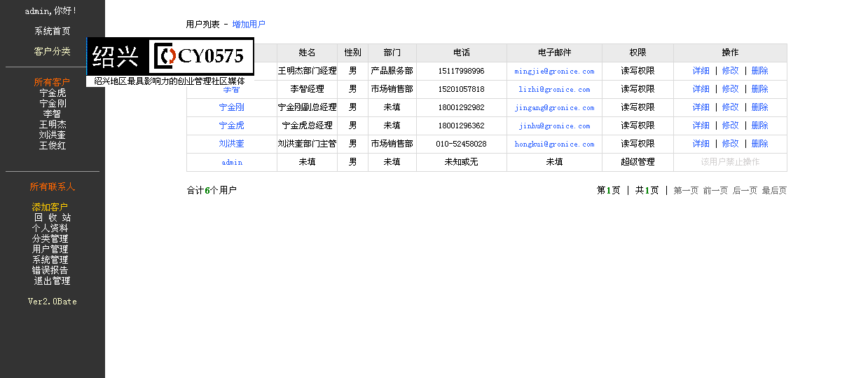Image resolution: width=868 pixels, height=378 pixels.
Task: Click 修改 for 刘洪奎部门主管 row
Action: click(x=731, y=144)
